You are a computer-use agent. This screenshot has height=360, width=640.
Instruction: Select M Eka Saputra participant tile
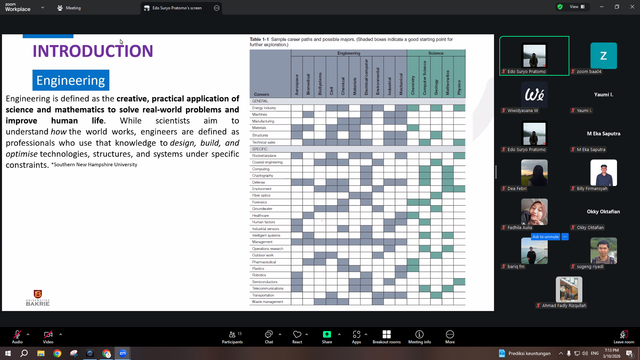point(603,134)
